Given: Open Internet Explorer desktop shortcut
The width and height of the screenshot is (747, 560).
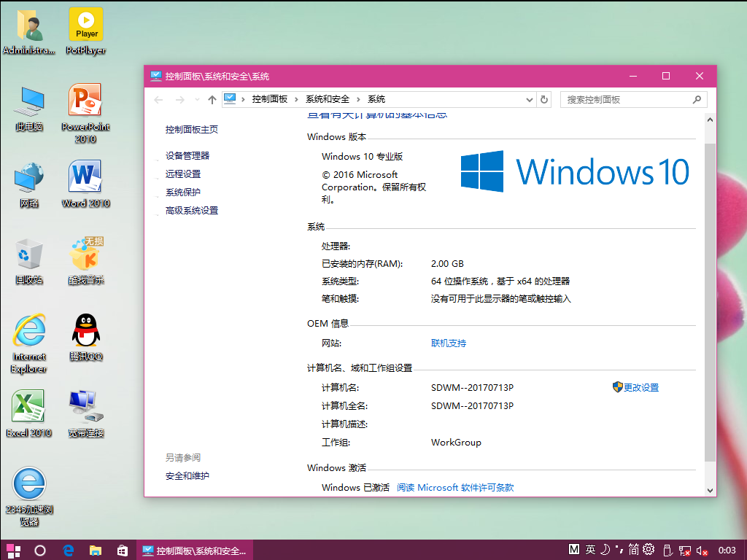Looking at the screenshot, I should tap(29, 344).
